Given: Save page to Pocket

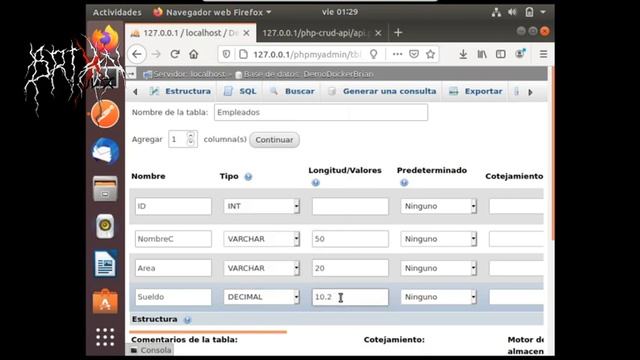Looking at the screenshot, I should click(414, 54).
